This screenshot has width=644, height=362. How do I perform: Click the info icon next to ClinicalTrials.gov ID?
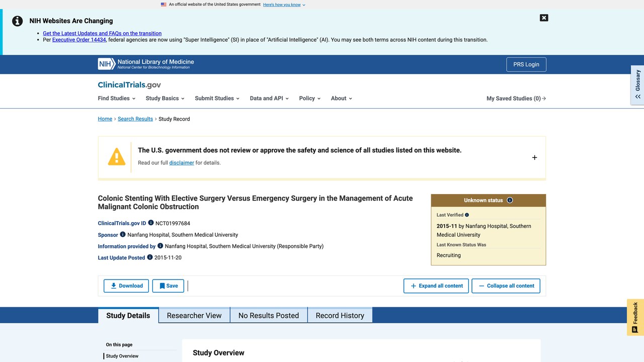pyautogui.click(x=151, y=223)
